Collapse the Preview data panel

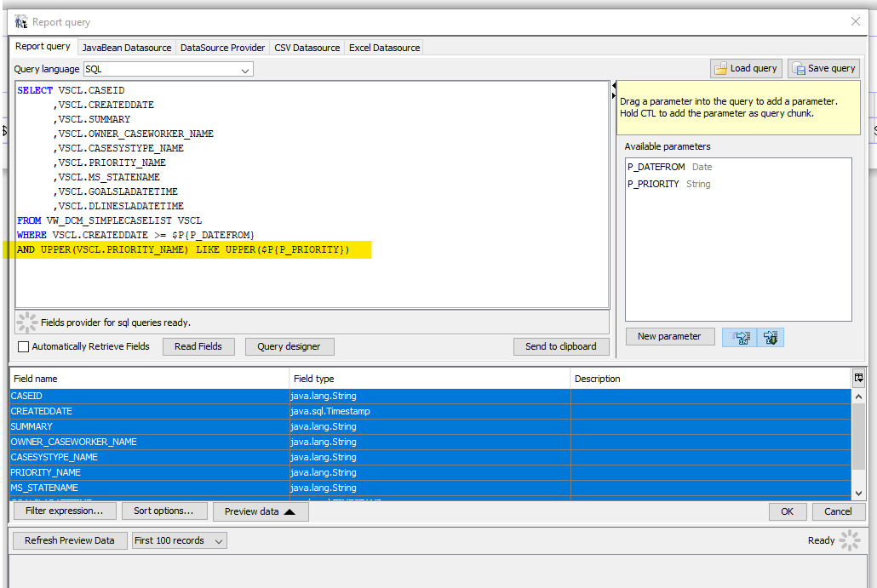[x=260, y=511]
